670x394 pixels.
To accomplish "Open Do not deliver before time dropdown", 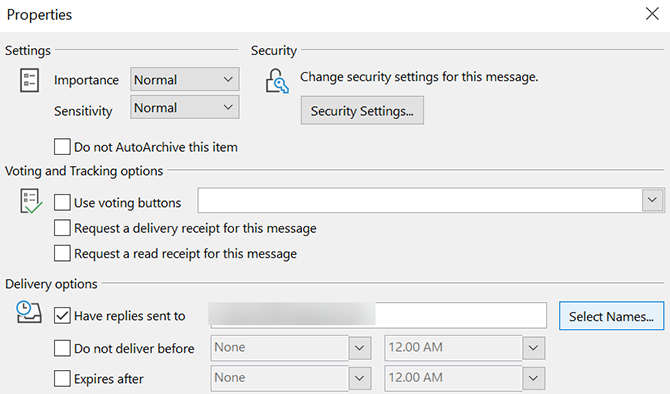I will point(533,348).
